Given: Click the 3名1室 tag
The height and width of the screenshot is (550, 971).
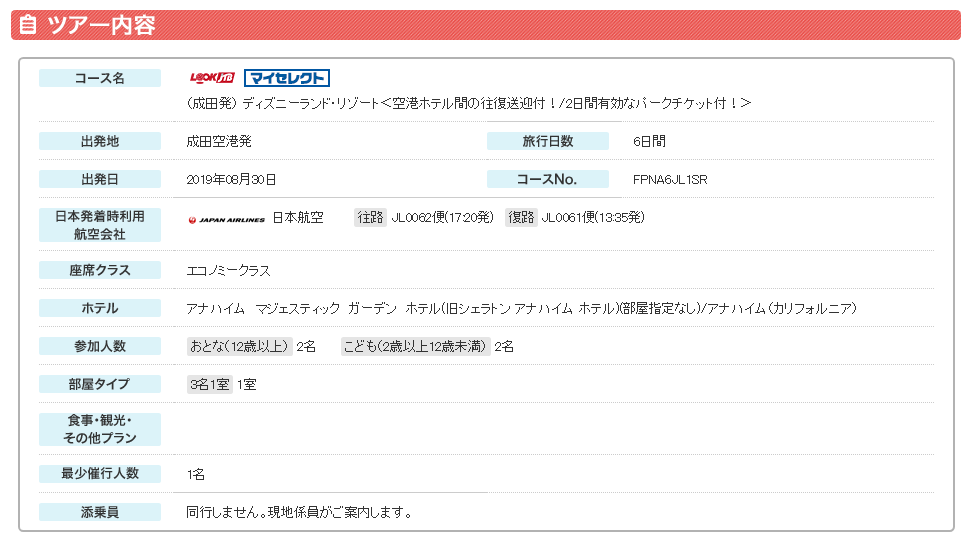Looking at the screenshot, I should click(210, 385).
